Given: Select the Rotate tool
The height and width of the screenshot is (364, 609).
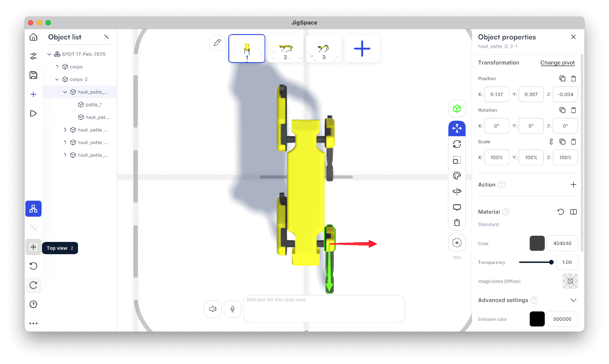Looking at the screenshot, I should coord(457,144).
